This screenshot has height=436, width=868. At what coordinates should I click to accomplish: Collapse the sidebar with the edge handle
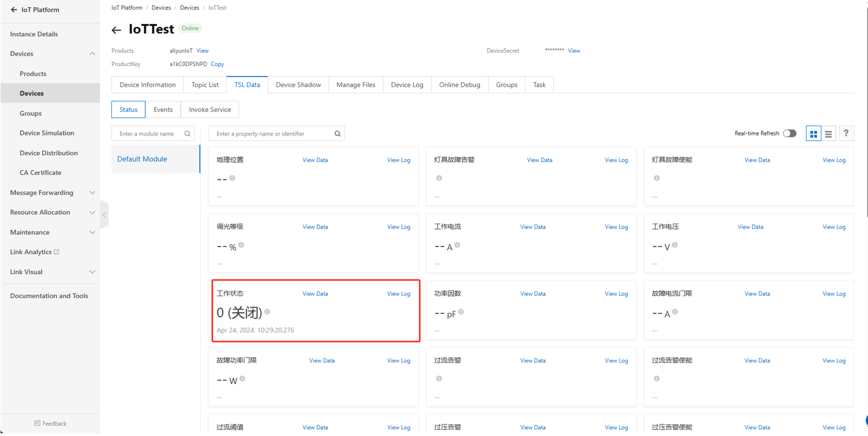(104, 215)
